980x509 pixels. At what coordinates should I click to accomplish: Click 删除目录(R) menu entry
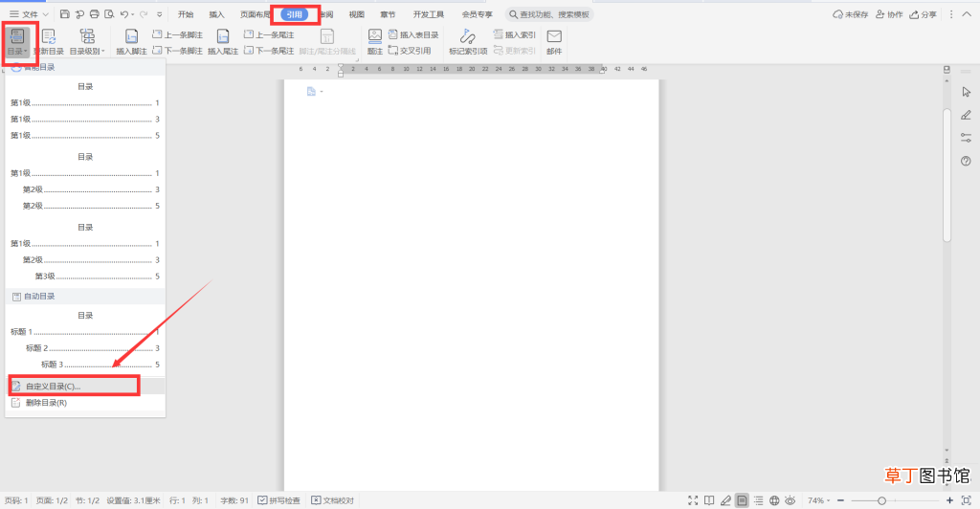click(x=85, y=403)
